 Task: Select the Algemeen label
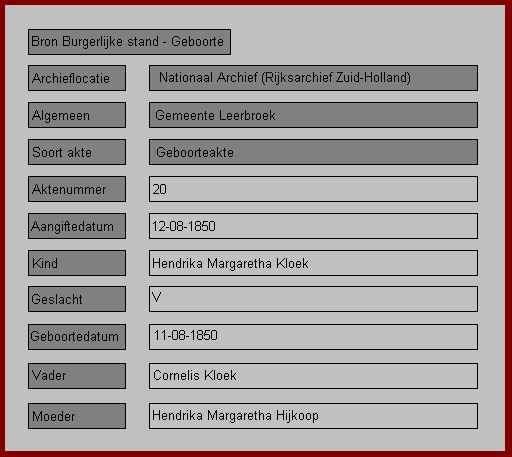[x=77, y=115]
